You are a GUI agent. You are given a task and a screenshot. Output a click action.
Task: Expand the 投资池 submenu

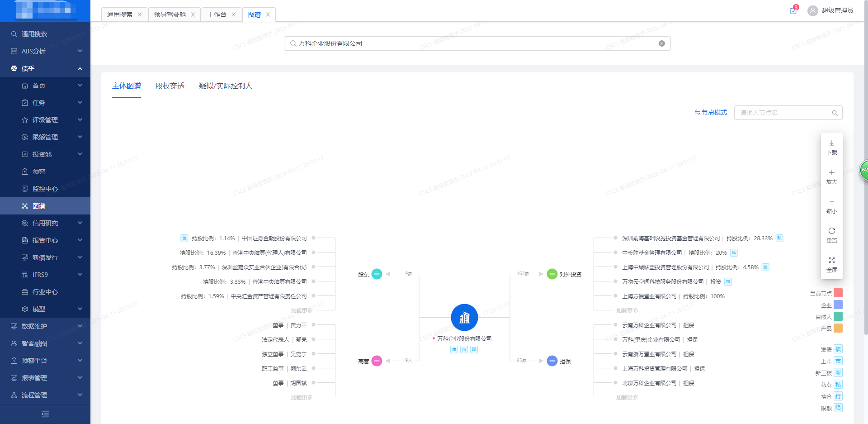45,154
